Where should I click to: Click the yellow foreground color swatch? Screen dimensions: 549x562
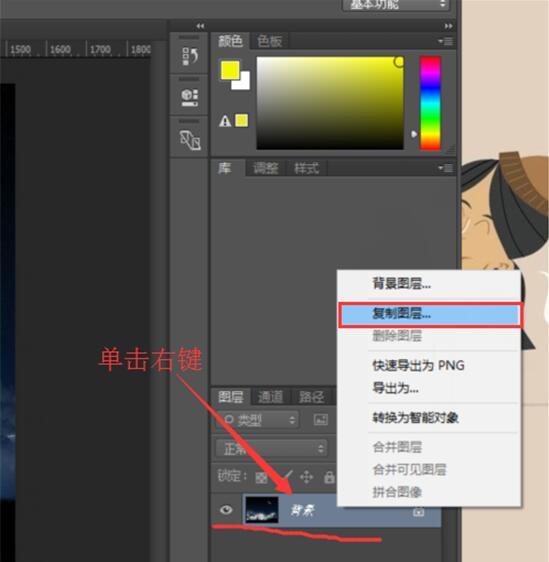pos(230,70)
